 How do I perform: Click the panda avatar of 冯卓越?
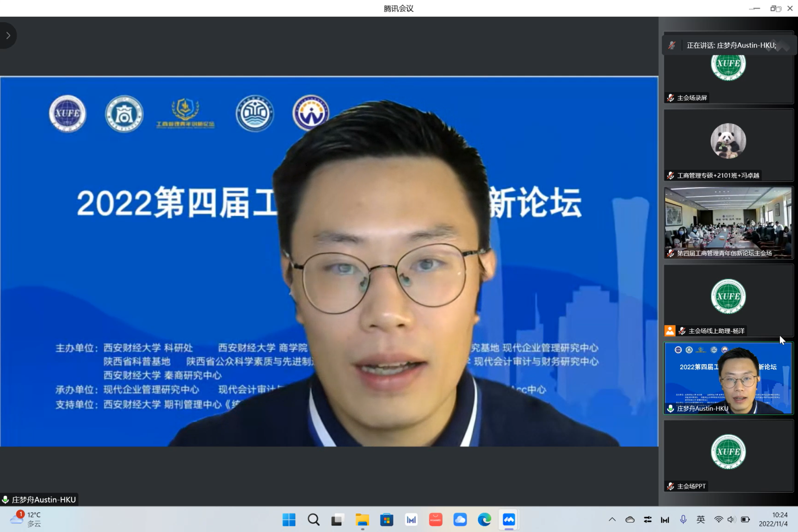pyautogui.click(x=728, y=141)
